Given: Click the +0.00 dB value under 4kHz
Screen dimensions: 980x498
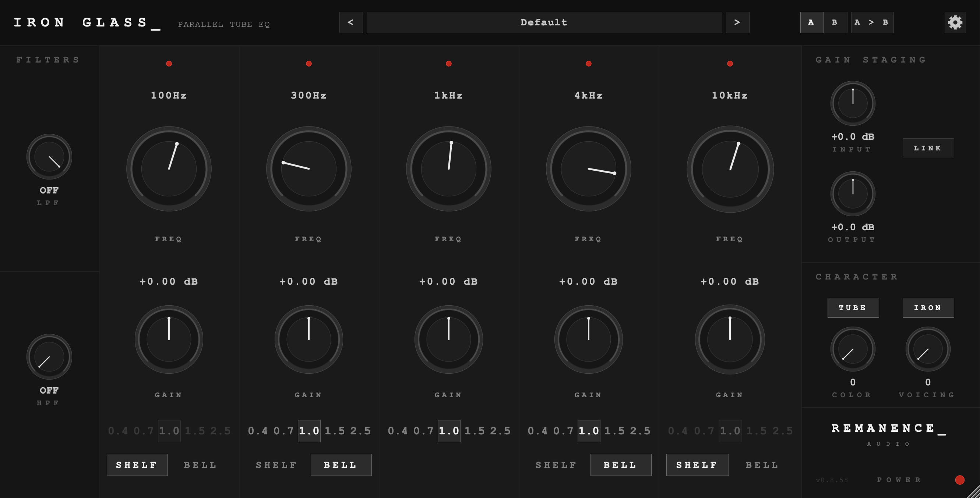Looking at the screenshot, I should [x=589, y=281].
